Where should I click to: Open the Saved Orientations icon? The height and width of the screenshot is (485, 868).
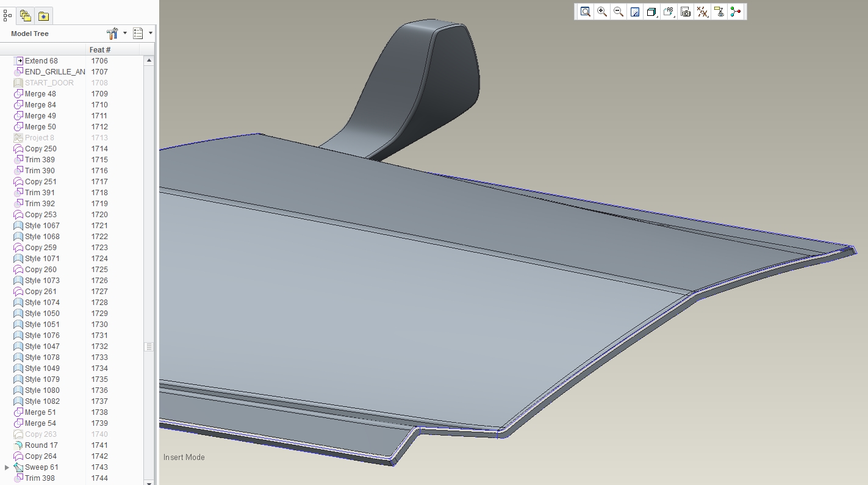click(669, 12)
